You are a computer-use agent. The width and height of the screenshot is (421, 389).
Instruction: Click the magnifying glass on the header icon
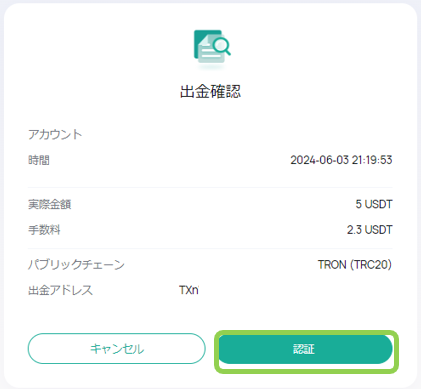[x=222, y=46]
